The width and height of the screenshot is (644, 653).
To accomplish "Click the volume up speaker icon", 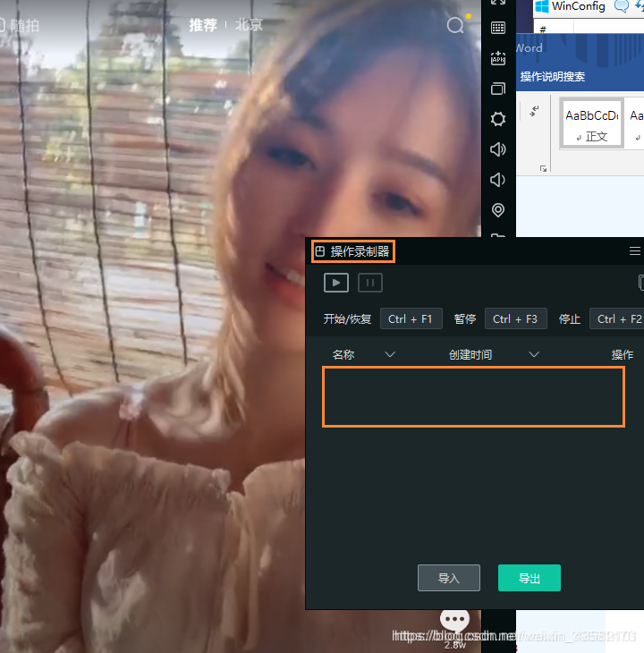I will click(x=498, y=149).
